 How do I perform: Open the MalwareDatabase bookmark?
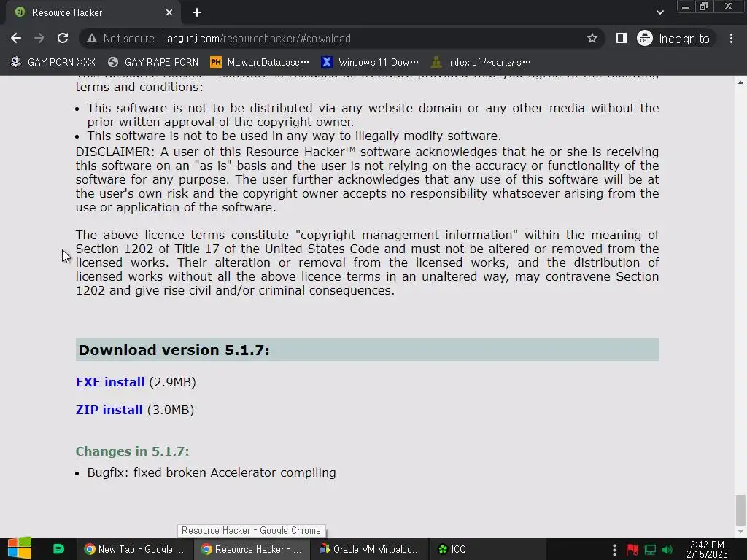(260, 62)
